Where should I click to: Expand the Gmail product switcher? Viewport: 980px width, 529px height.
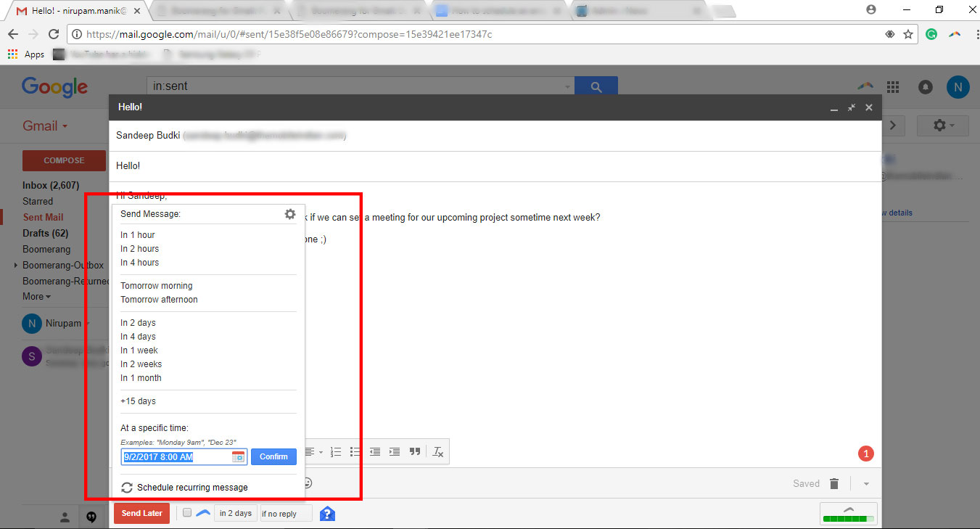45,126
